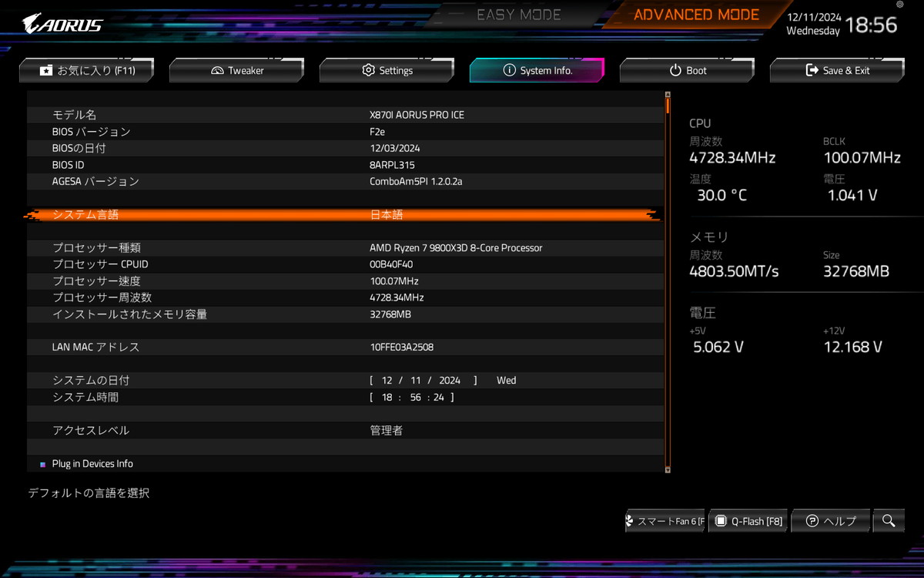This screenshot has width=924, height=578.
Task: Click the exit arrow icon on Save & Exit
Action: (812, 70)
